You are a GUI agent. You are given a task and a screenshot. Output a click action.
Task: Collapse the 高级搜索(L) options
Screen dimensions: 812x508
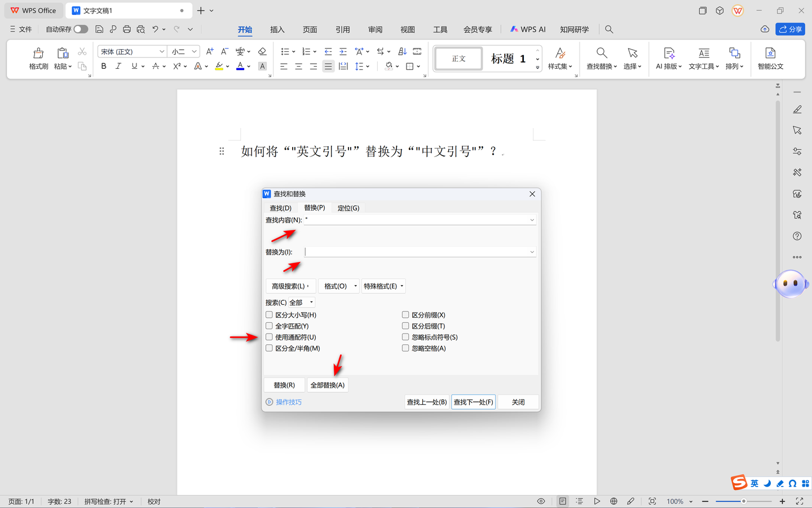point(290,286)
